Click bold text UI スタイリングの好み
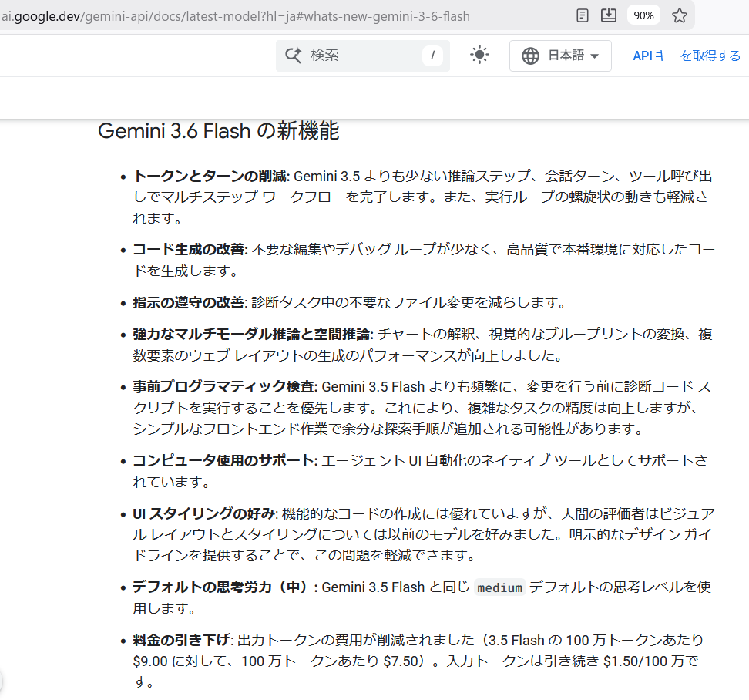Viewport: 749px width, 700px height. (x=204, y=513)
